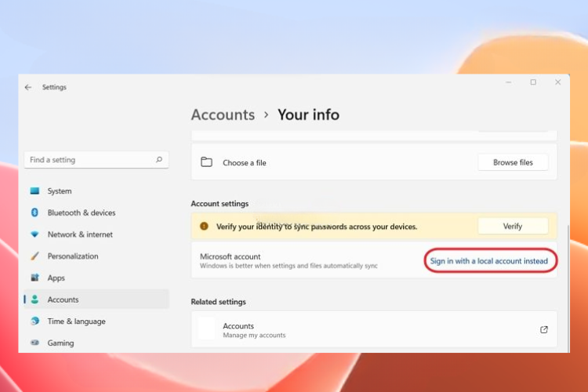This screenshot has height=392, width=588.
Task: Open Bluetooth & devices settings
Action: pyautogui.click(x=96, y=212)
